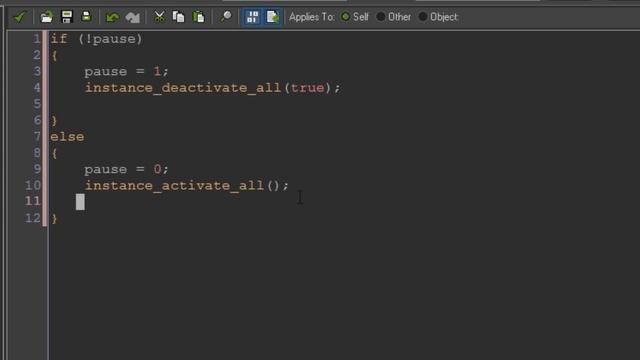The image size is (640, 360).
Task: Click the closing brace on line 6
Action: pyautogui.click(x=54, y=121)
